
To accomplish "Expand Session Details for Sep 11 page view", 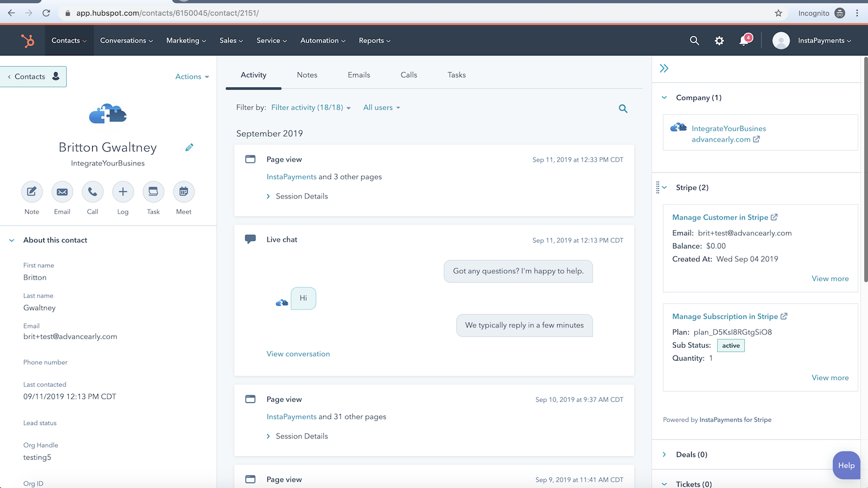I will pyautogui.click(x=297, y=196).
